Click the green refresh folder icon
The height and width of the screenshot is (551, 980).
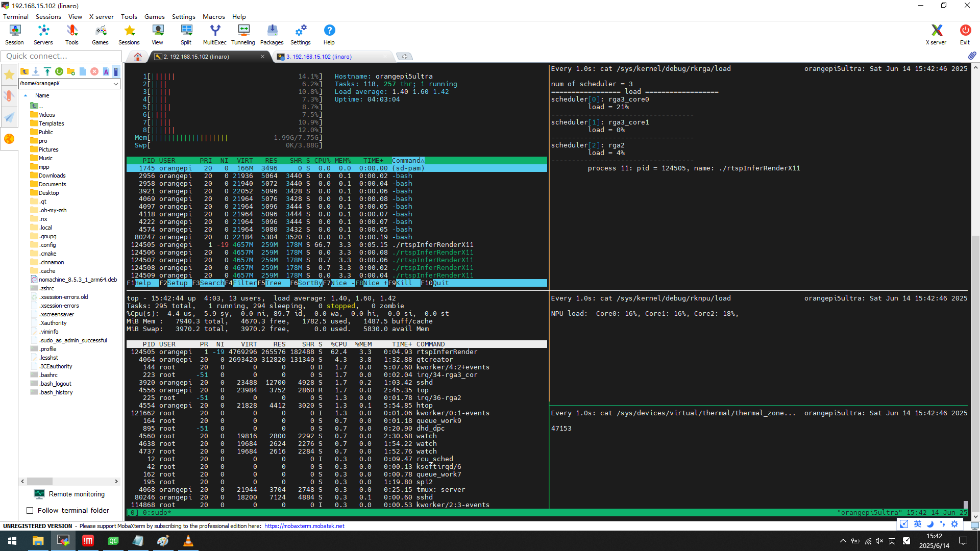click(59, 71)
